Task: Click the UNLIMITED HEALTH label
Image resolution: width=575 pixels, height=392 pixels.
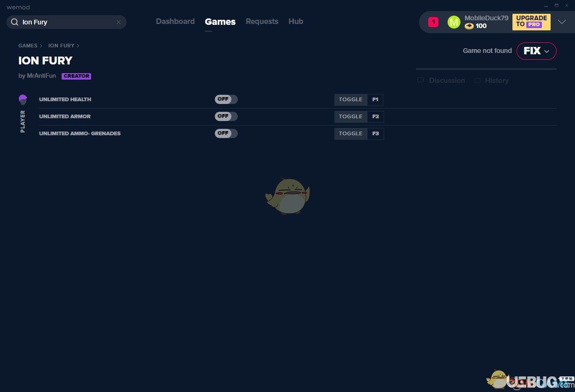Action: [65, 99]
